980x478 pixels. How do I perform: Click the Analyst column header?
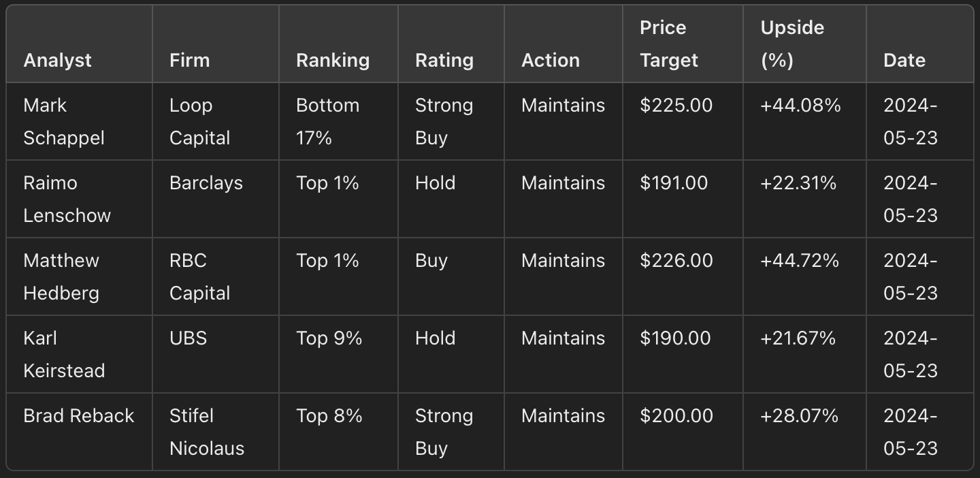[57, 60]
